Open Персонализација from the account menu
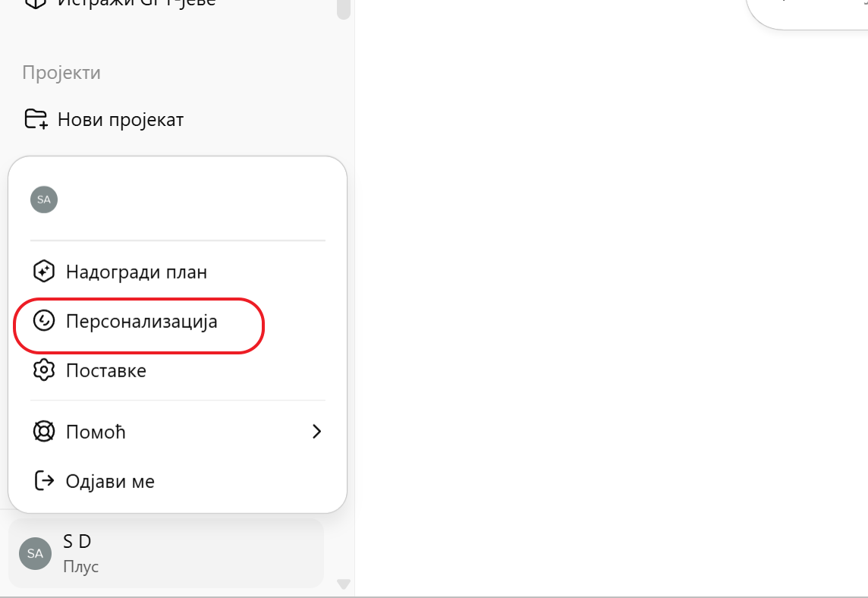Viewport: 868px width, 598px height. (x=141, y=322)
